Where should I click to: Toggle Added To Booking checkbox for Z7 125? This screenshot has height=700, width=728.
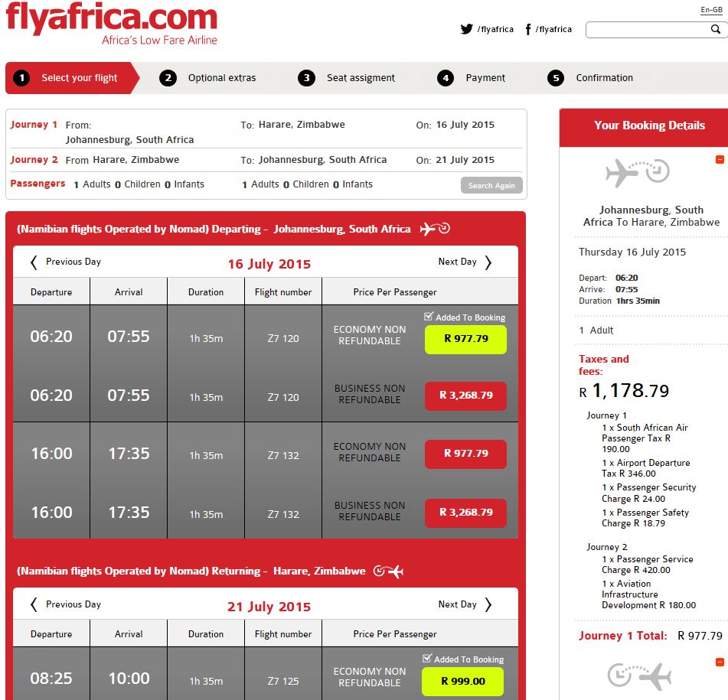[427, 658]
